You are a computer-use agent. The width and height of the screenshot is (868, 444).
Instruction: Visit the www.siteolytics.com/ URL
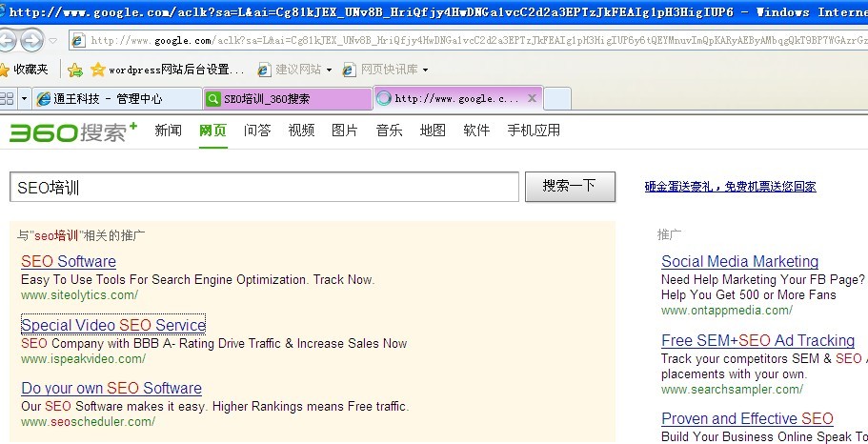pos(79,295)
